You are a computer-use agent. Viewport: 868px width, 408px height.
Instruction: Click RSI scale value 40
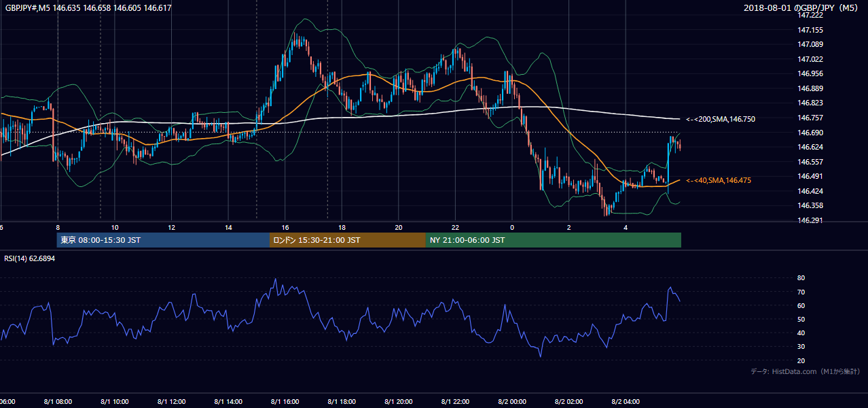tap(801, 333)
